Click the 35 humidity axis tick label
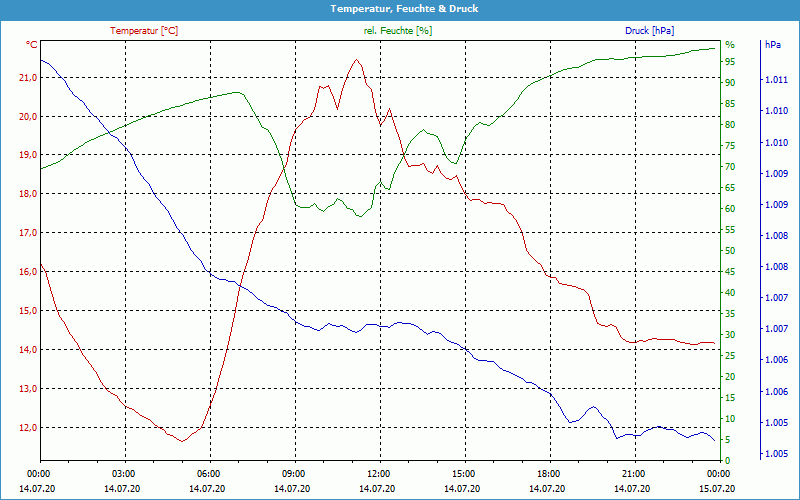Viewport: 800px width, 500px height. pyautogui.click(x=730, y=314)
